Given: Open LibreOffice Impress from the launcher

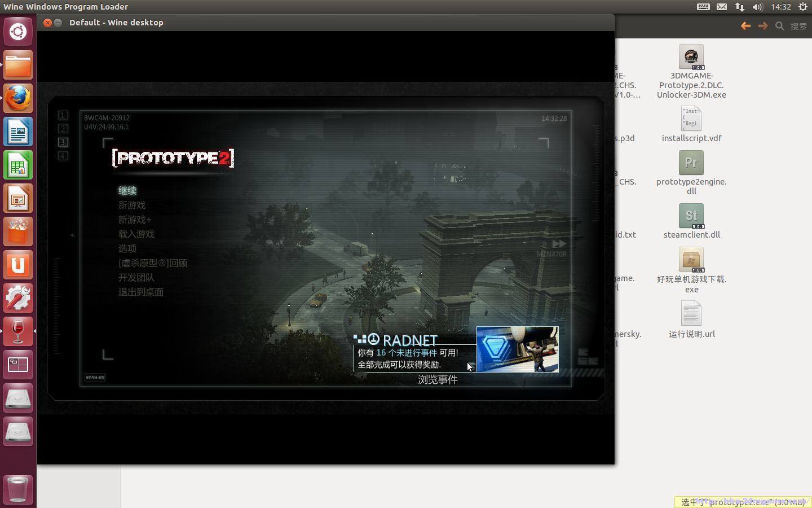Looking at the screenshot, I should 18,198.
